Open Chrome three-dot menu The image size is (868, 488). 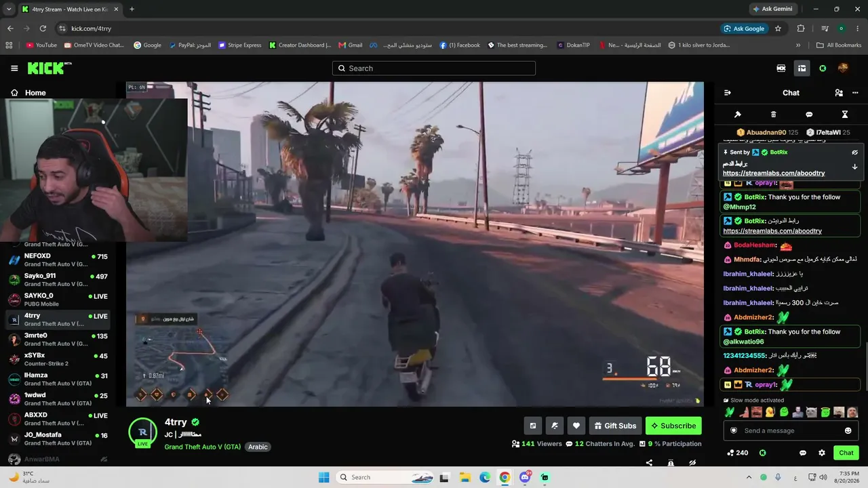coord(858,28)
